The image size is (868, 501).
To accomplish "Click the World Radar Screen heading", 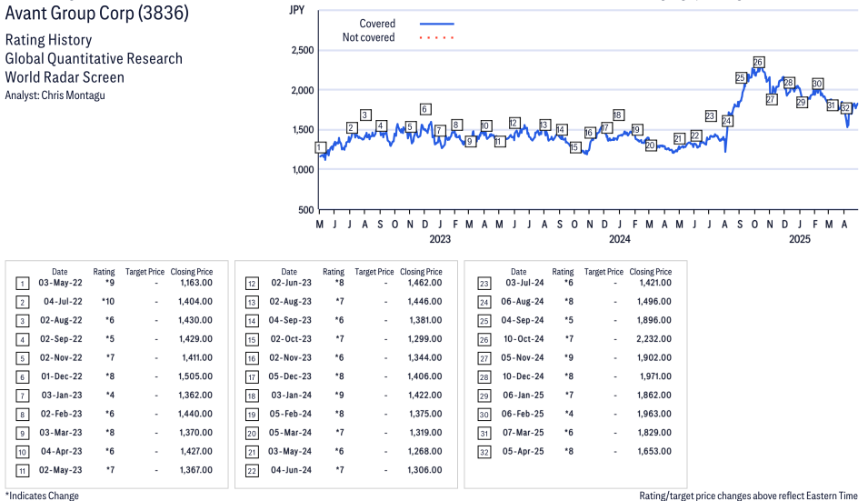I will click(x=65, y=77).
